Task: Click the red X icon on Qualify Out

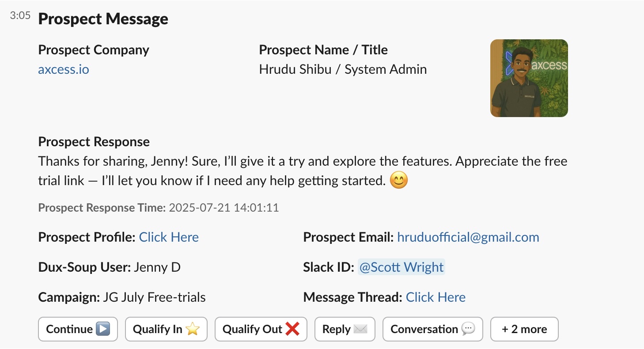Action: (292, 329)
